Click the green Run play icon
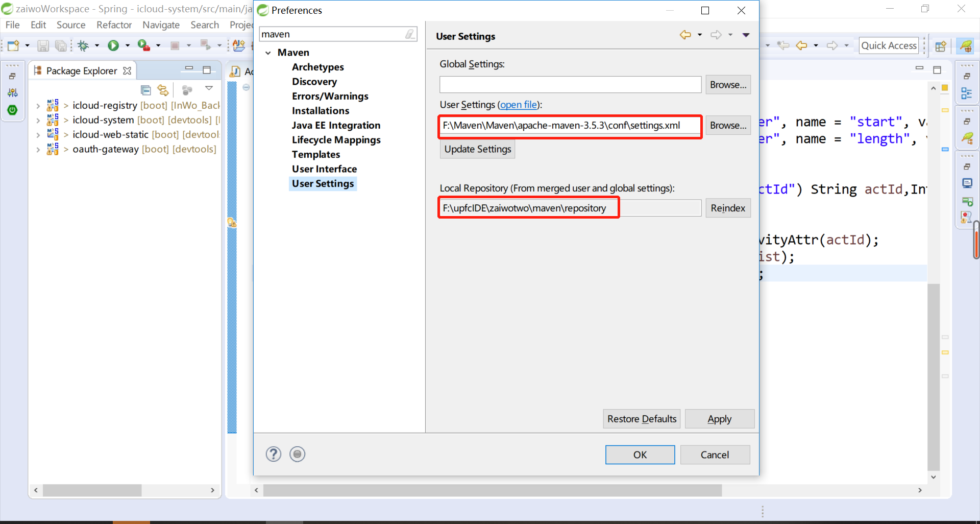The image size is (980, 524). [113, 45]
